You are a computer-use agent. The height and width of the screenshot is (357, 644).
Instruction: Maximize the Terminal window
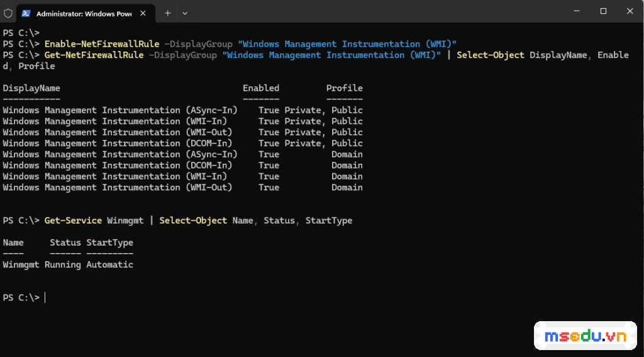(603, 11)
